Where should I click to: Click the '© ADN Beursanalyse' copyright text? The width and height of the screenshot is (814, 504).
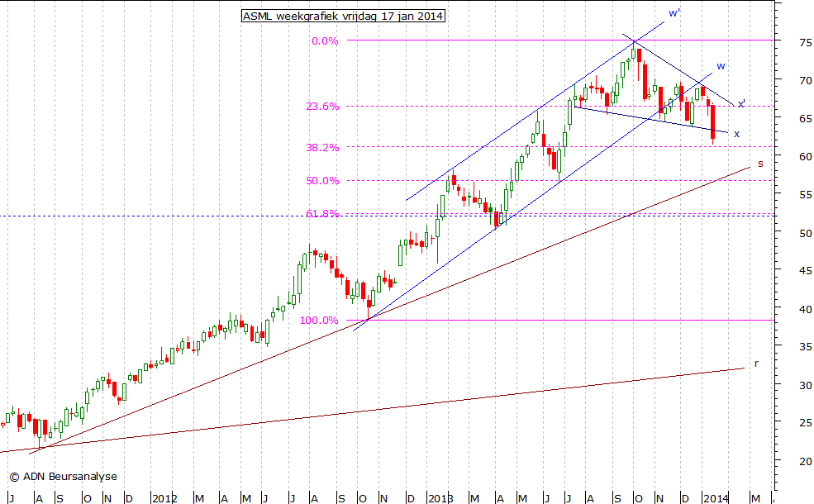[x=64, y=477]
